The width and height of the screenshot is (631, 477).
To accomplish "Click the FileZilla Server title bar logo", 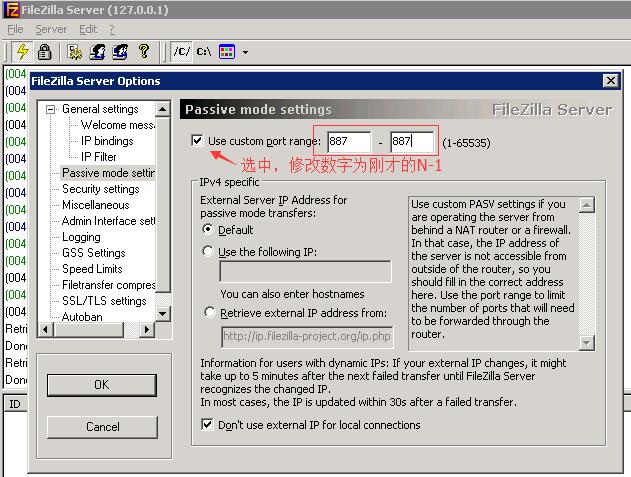I will [12, 10].
